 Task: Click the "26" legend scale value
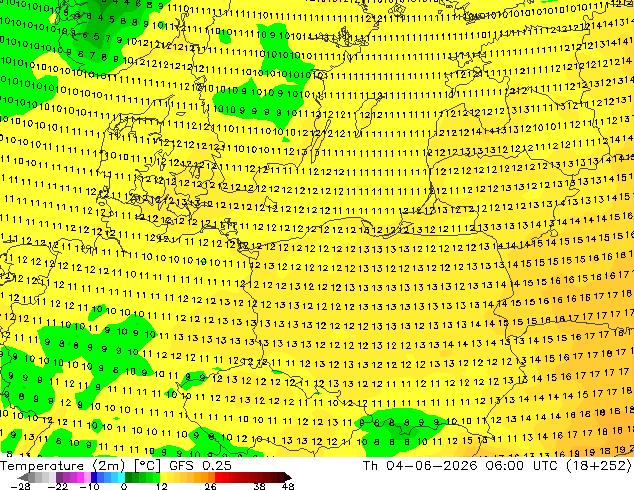coord(210,486)
